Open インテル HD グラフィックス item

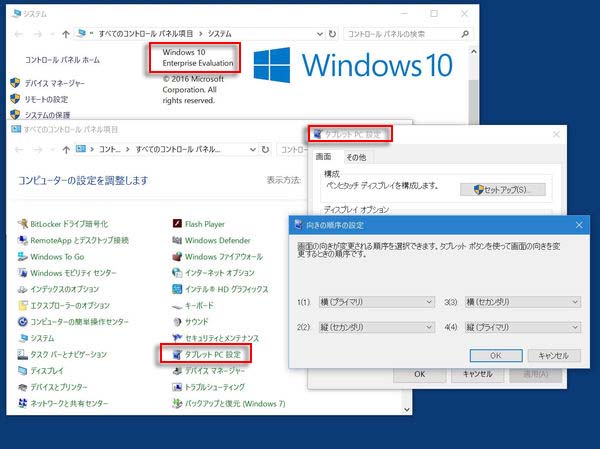pyautogui.click(x=220, y=289)
